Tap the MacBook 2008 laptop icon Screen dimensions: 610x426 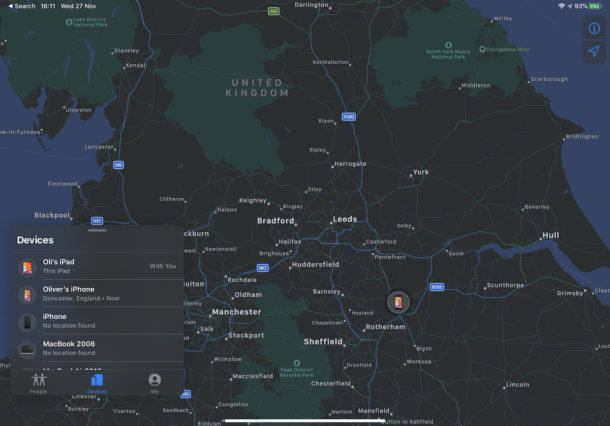pyautogui.click(x=26, y=348)
